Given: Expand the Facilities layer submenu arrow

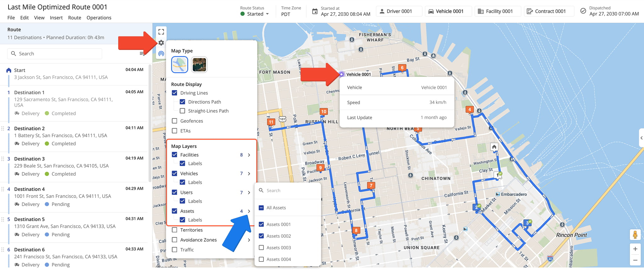Looking at the screenshot, I should coord(249,155).
